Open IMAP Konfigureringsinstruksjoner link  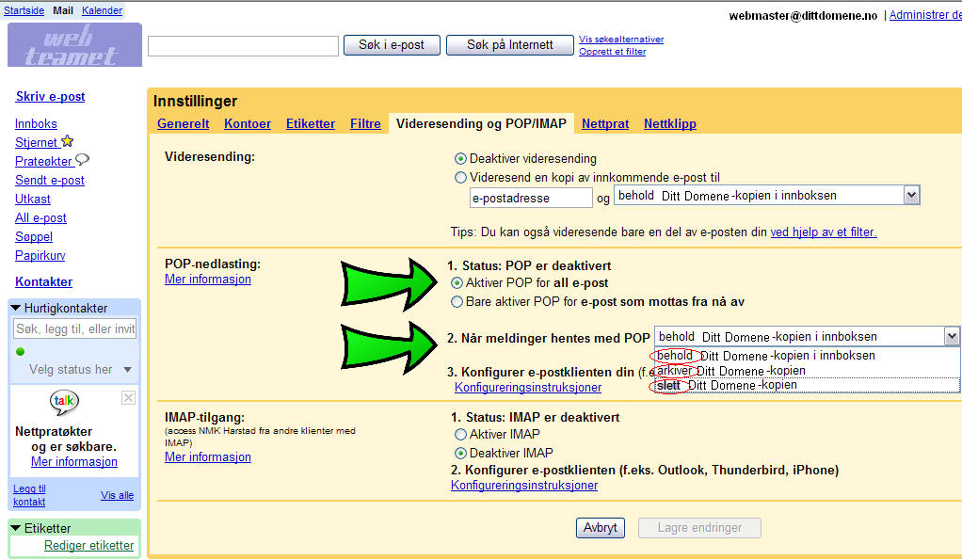(524, 485)
